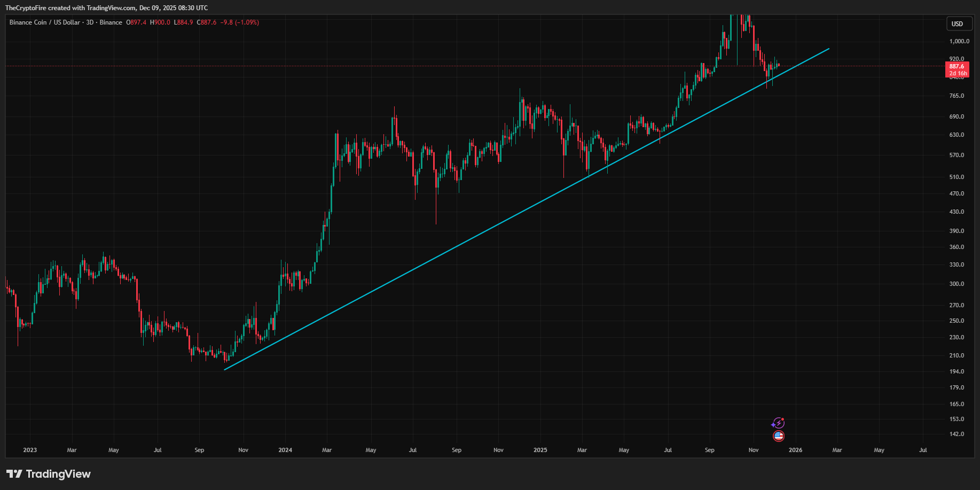The width and height of the screenshot is (980, 490).
Task: Click the 920.0 price axis label
Action: 957,59
